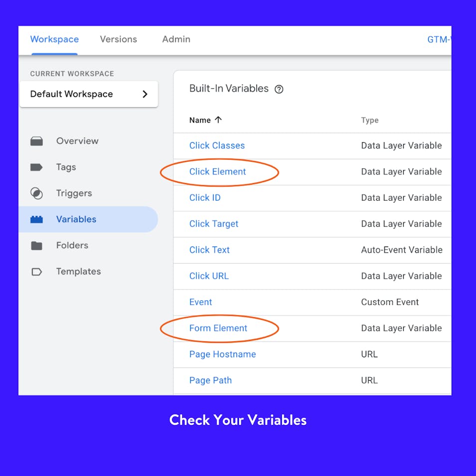Switch to the Versions tab

click(x=118, y=39)
